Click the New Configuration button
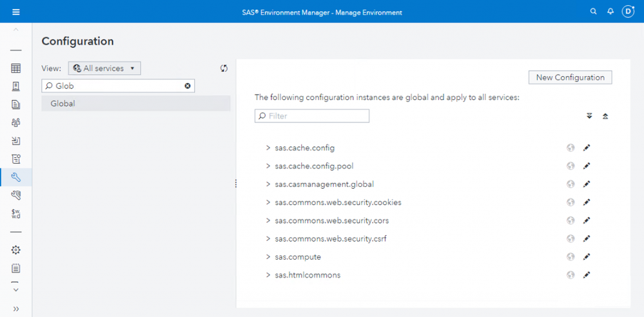This screenshot has height=317, width=644. [570, 77]
